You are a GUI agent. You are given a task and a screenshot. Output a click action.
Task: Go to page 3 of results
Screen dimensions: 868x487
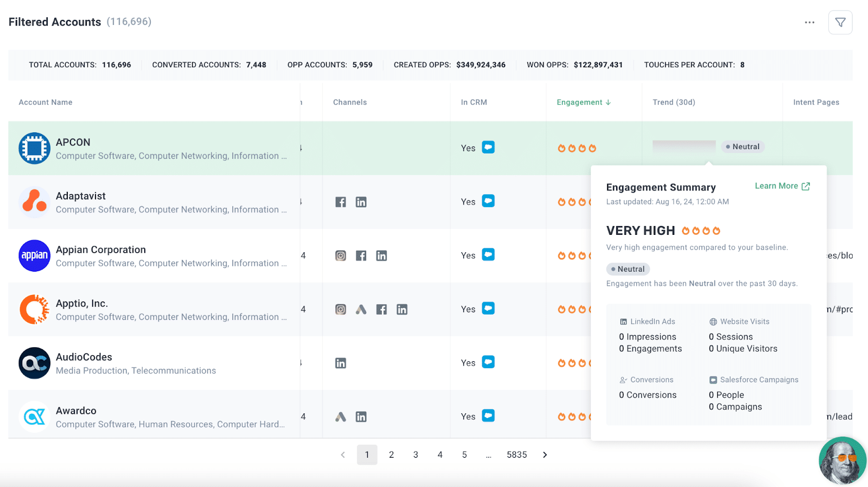tap(416, 455)
